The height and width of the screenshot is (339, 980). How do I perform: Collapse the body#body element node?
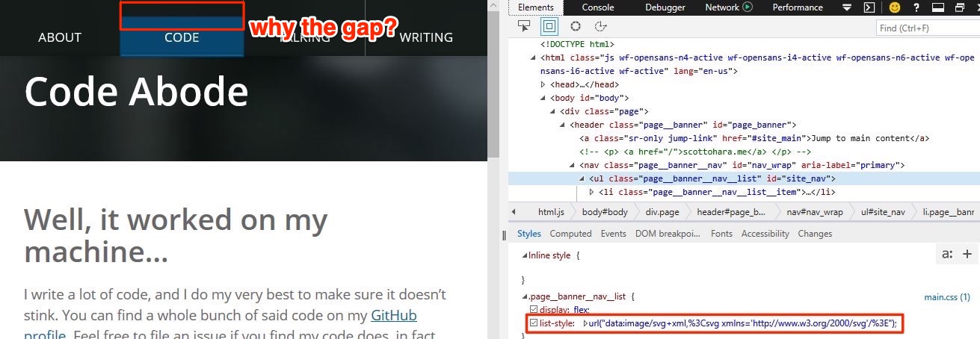click(543, 98)
